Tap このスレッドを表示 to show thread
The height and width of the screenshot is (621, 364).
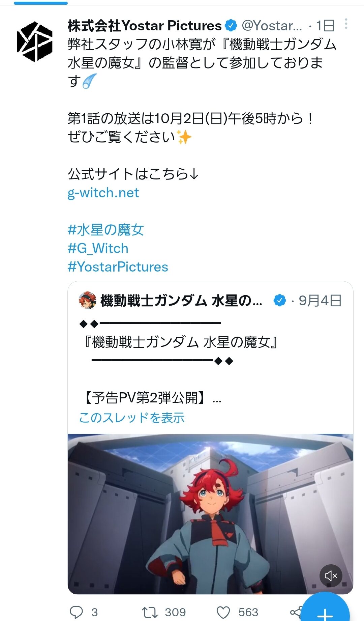click(132, 418)
